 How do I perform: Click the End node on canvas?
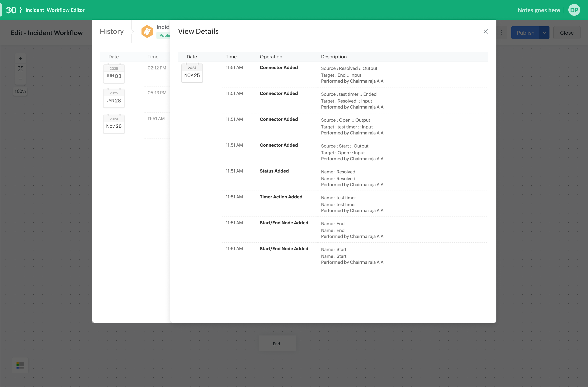pyautogui.click(x=277, y=344)
